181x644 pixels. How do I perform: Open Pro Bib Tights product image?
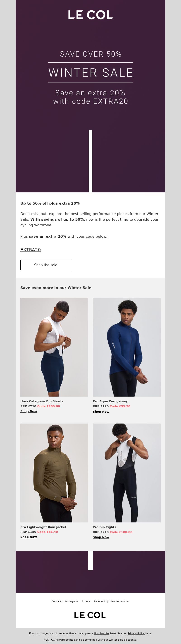126,473
